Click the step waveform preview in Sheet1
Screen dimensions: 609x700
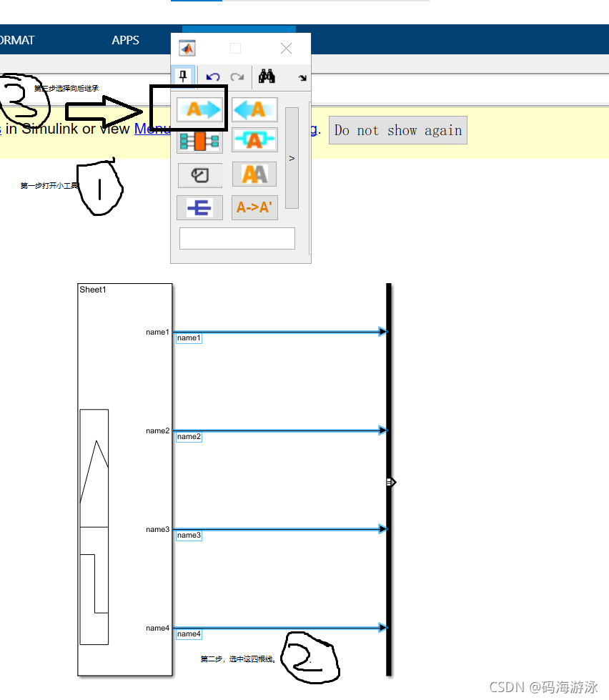point(94,586)
